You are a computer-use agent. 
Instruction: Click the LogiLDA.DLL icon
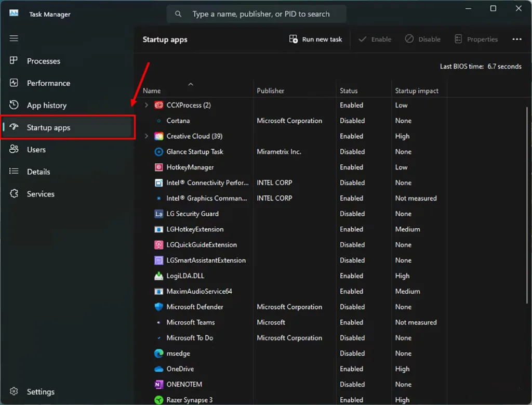point(158,276)
